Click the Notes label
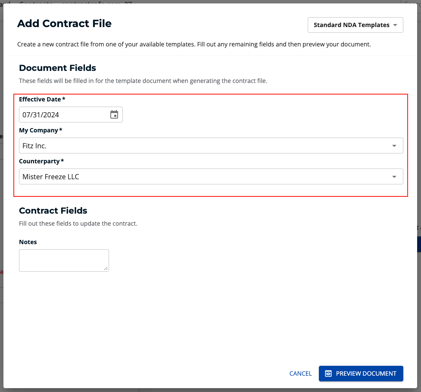Screen dimensions: 421x392 tap(28, 242)
